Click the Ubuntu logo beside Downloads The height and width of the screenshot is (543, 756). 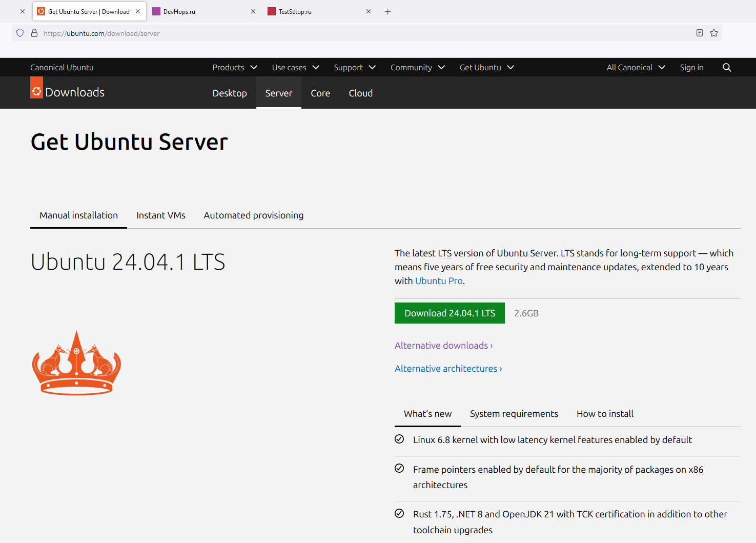tap(36, 88)
